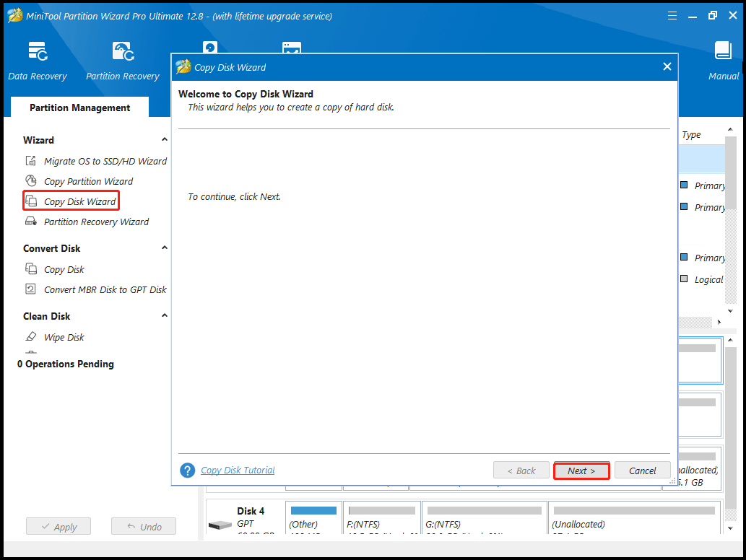The image size is (746, 560).
Task: Collapse the Wizard section
Action: pos(164,140)
